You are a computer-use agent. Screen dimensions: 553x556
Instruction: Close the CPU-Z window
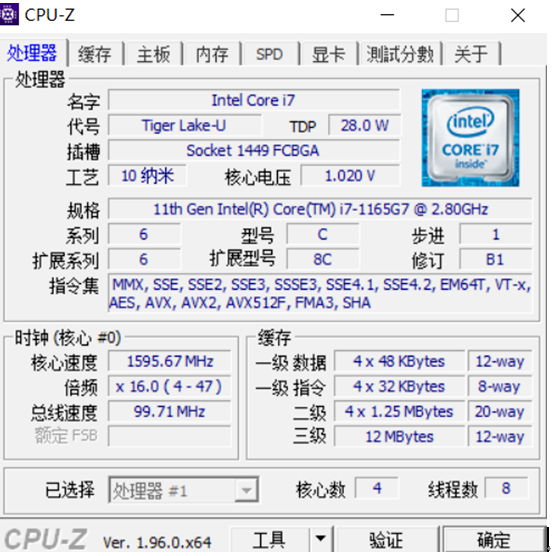(x=518, y=15)
